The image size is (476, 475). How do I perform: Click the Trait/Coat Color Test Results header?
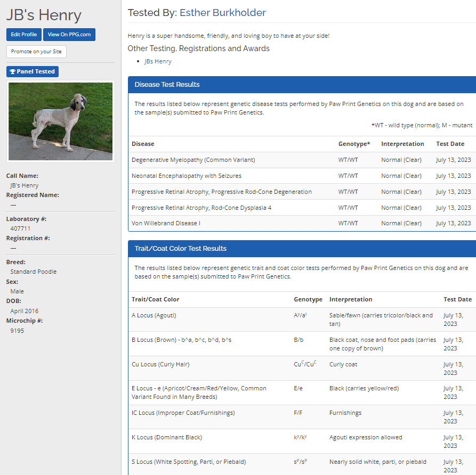point(302,249)
